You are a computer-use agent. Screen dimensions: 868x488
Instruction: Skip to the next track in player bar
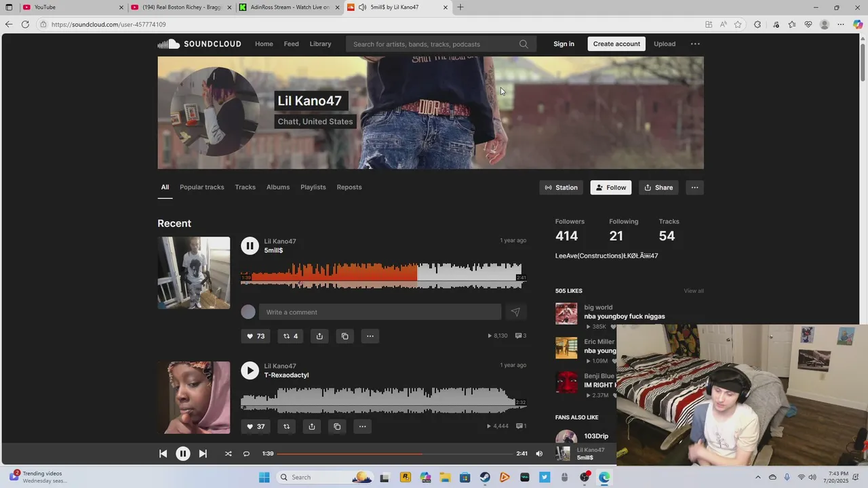pos(203,454)
